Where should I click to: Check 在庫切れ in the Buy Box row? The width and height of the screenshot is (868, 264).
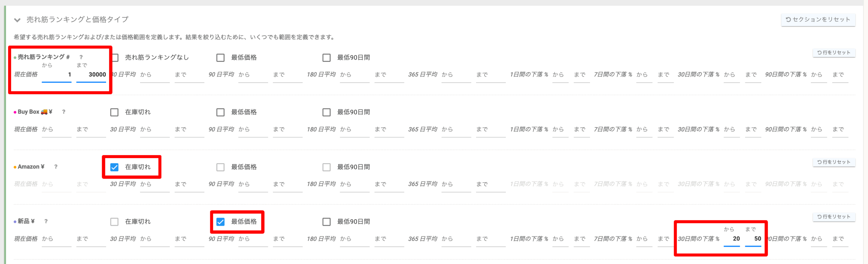(x=115, y=112)
